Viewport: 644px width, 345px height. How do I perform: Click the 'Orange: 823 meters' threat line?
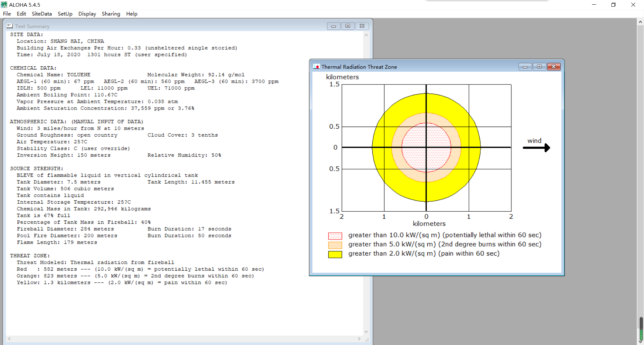(136, 276)
